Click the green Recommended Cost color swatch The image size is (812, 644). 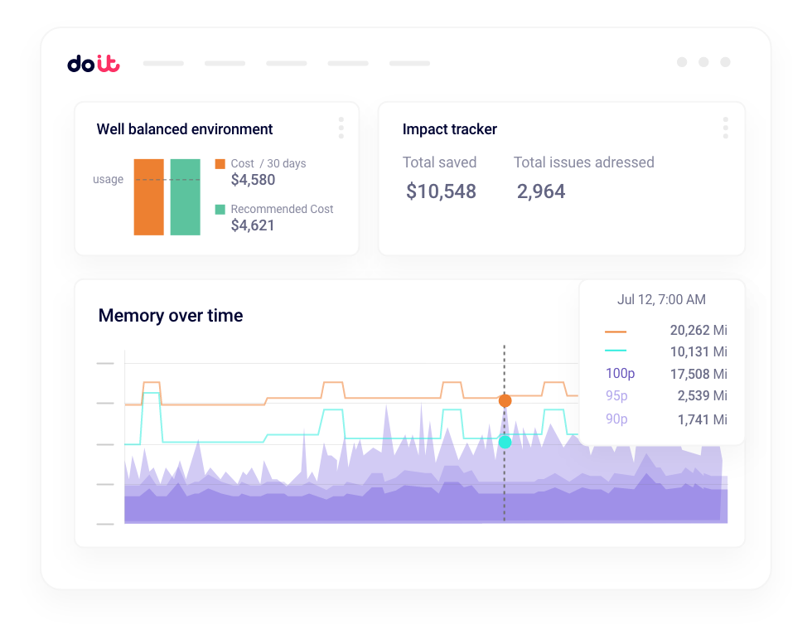click(220, 209)
